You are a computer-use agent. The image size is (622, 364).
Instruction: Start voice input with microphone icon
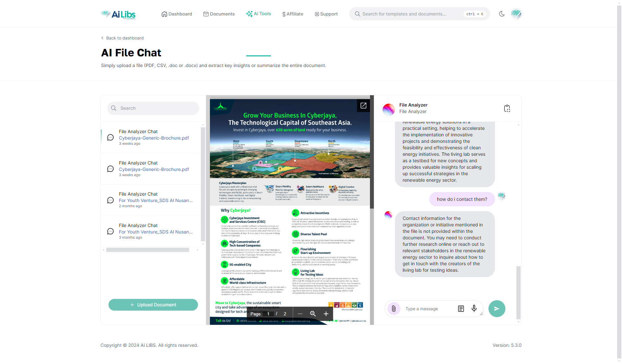click(474, 308)
